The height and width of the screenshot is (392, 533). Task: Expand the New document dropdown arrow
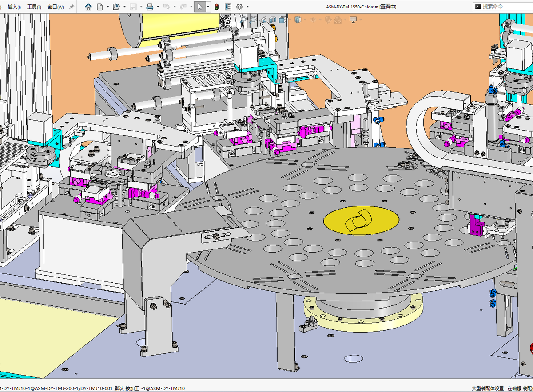pos(107,7)
